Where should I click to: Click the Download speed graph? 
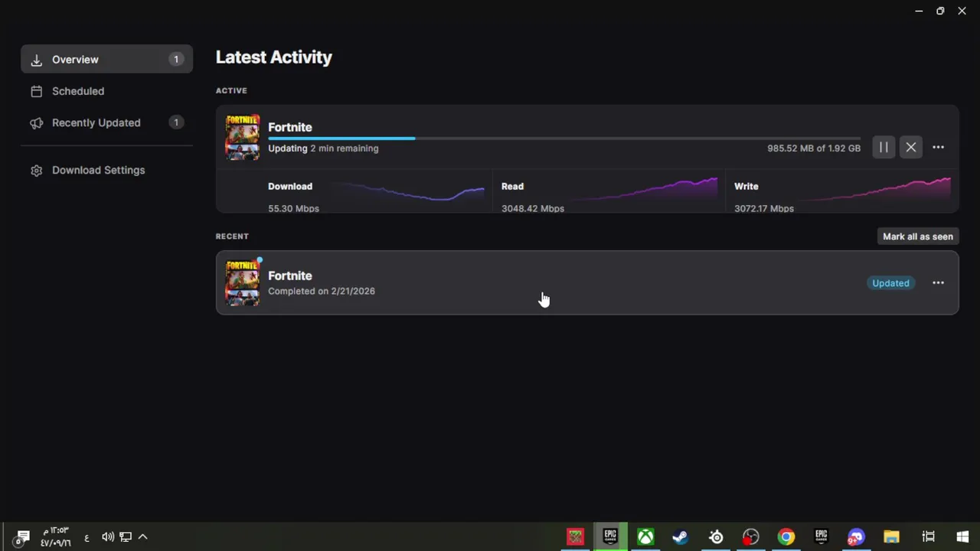tap(408, 191)
